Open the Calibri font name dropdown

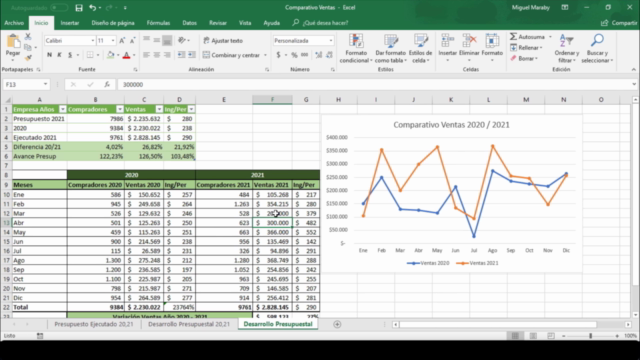[x=93, y=40]
